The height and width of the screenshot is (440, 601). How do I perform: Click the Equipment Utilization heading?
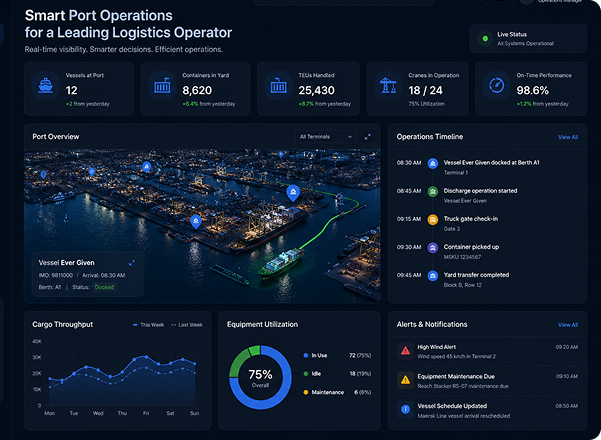(x=262, y=325)
